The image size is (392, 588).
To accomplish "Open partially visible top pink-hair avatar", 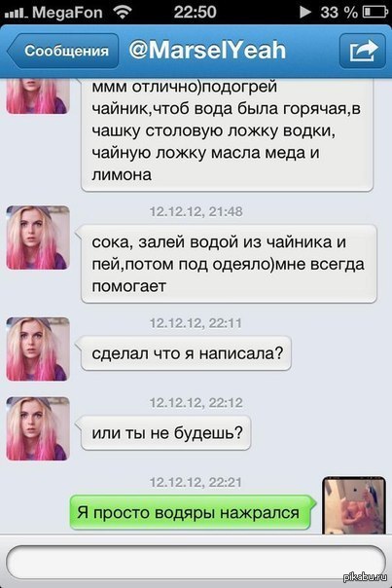I will click(38, 96).
